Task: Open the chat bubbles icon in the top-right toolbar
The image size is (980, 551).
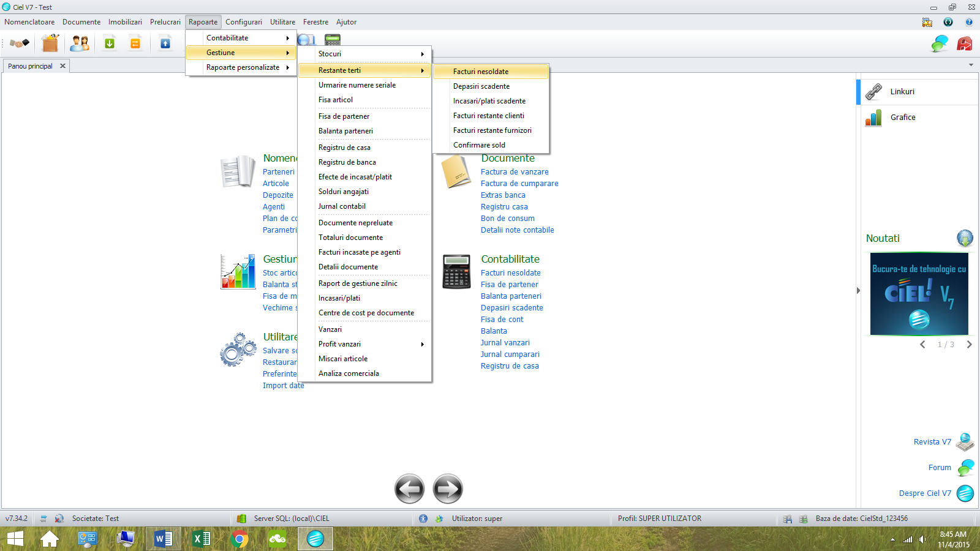Action: [940, 43]
